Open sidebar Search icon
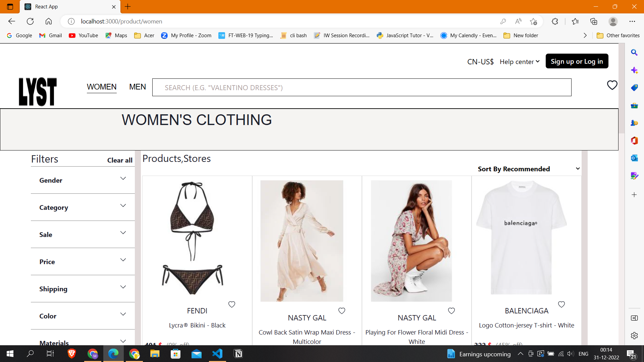This screenshot has width=644, height=362. click(634, 52)
